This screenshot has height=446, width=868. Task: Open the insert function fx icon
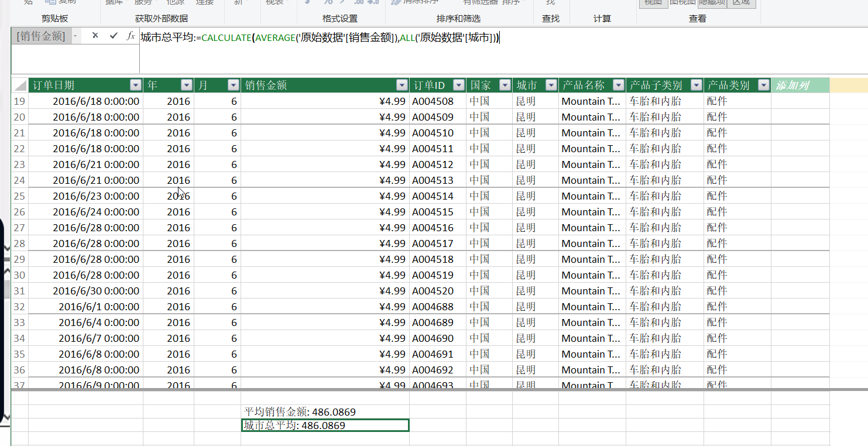coord(130,36)
